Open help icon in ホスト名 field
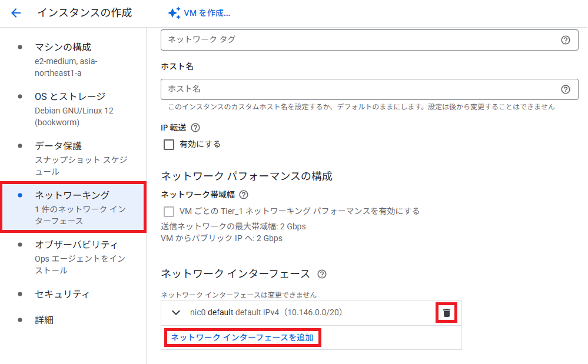Viewport: 588px width, 364px height. coord(566,89)
